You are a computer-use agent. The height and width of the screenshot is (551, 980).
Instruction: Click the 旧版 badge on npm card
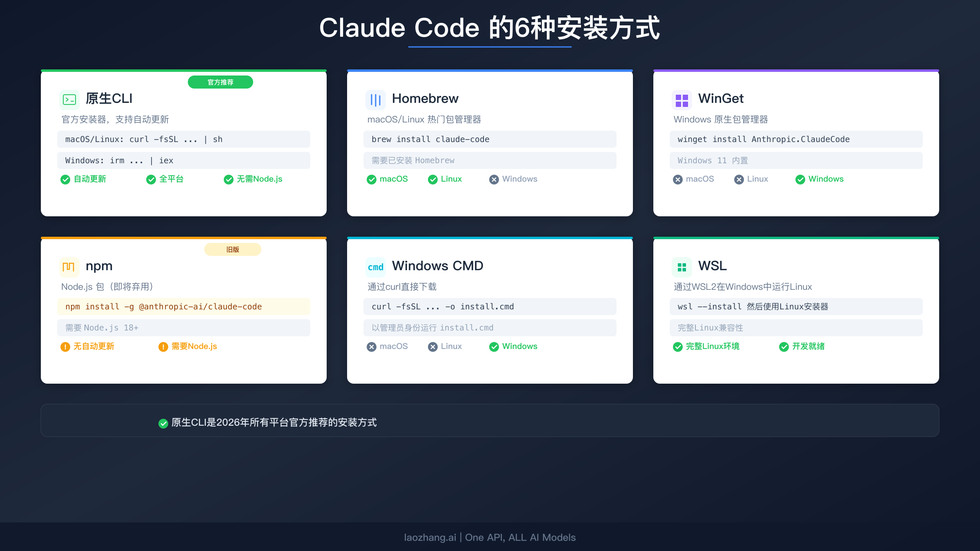point(232,249)
